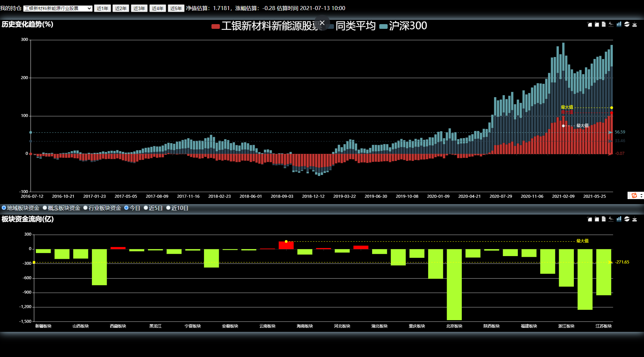644x357 pixels.
Task: Select 地域板块资金 radio option
Action: (x=4, y=208)
